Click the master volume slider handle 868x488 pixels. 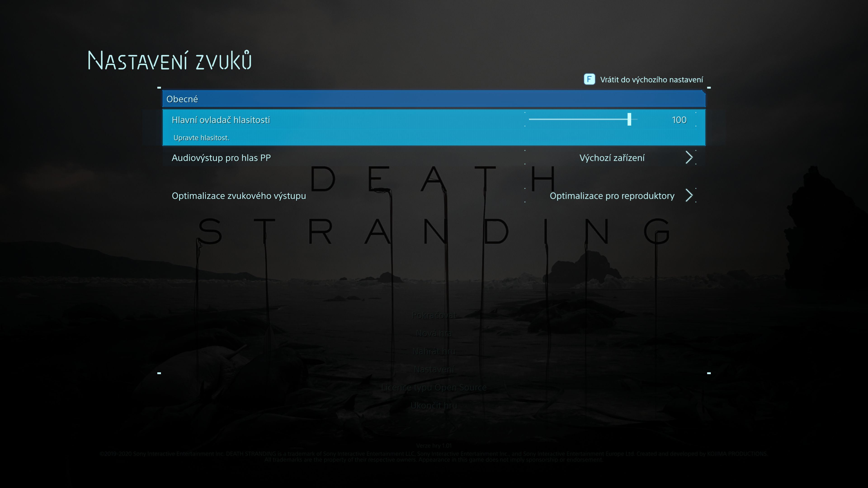[629, 120]
